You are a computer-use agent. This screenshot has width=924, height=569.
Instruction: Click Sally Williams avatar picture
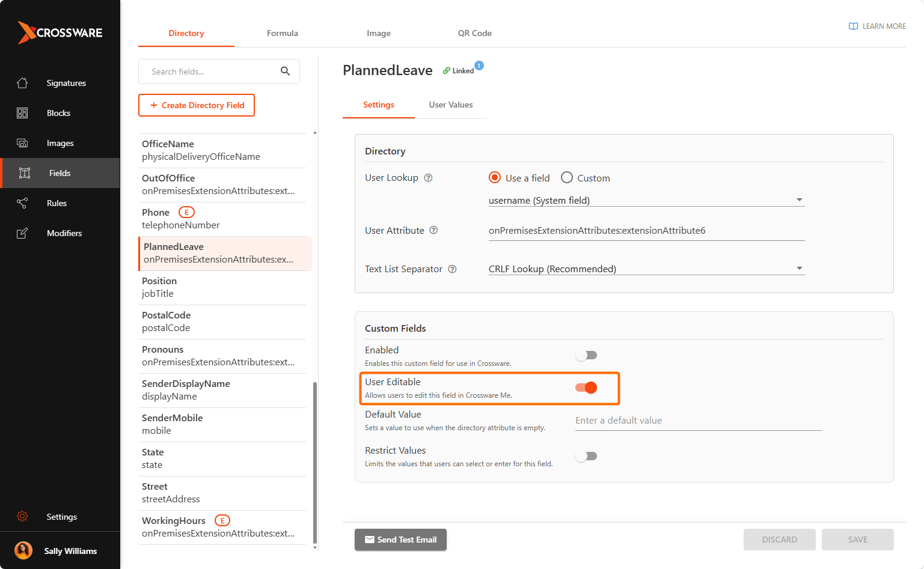coord(23,550)
